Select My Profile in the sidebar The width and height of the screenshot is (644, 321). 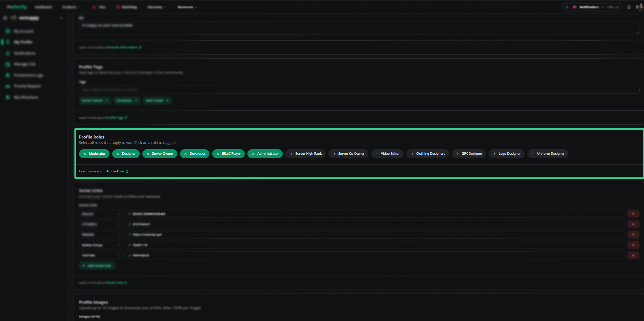click(x=23, y=42)
